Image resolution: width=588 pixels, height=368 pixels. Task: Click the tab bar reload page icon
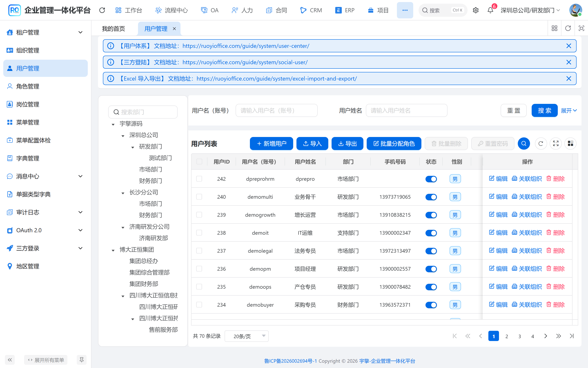tap(568, 28)
